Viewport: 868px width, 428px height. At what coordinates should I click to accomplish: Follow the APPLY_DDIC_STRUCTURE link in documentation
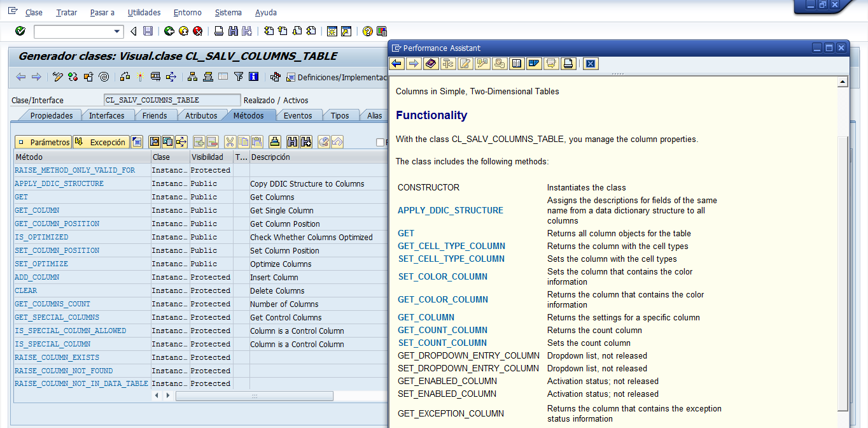449,210
